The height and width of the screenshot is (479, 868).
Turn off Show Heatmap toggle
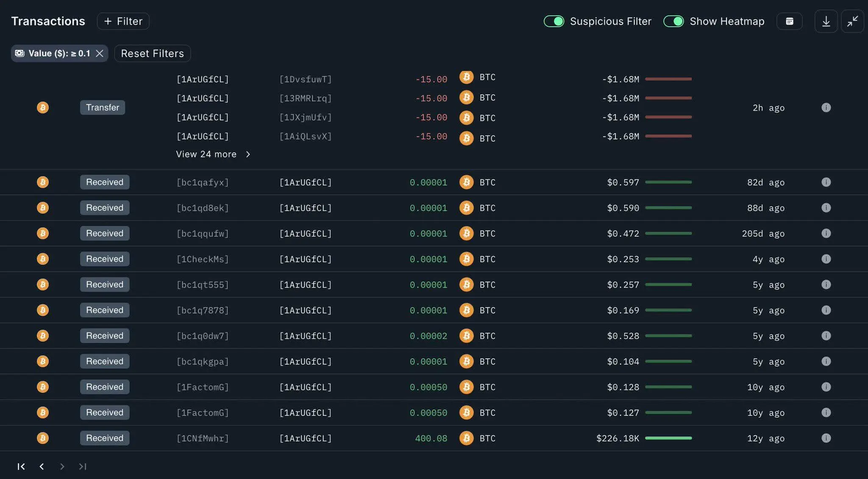click(x=673, y=21)
